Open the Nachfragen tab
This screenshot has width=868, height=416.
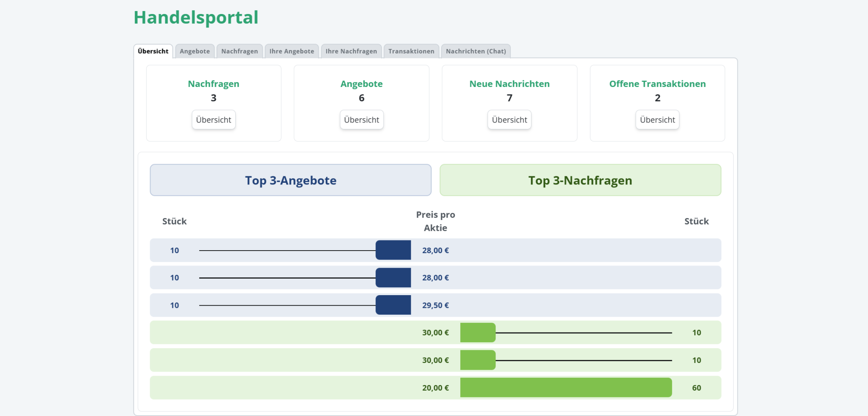tap(239, 51)
